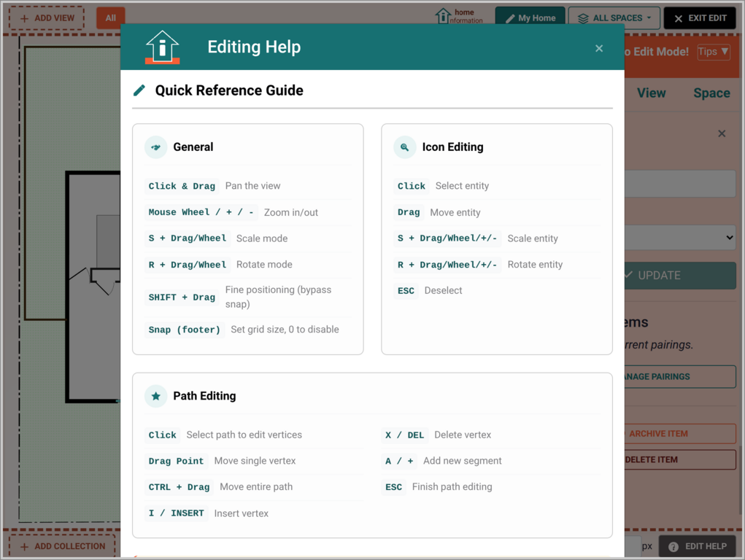745x560 pixels.
Task: Click the Quick Reference Guide heading
Action: point(229,90)
